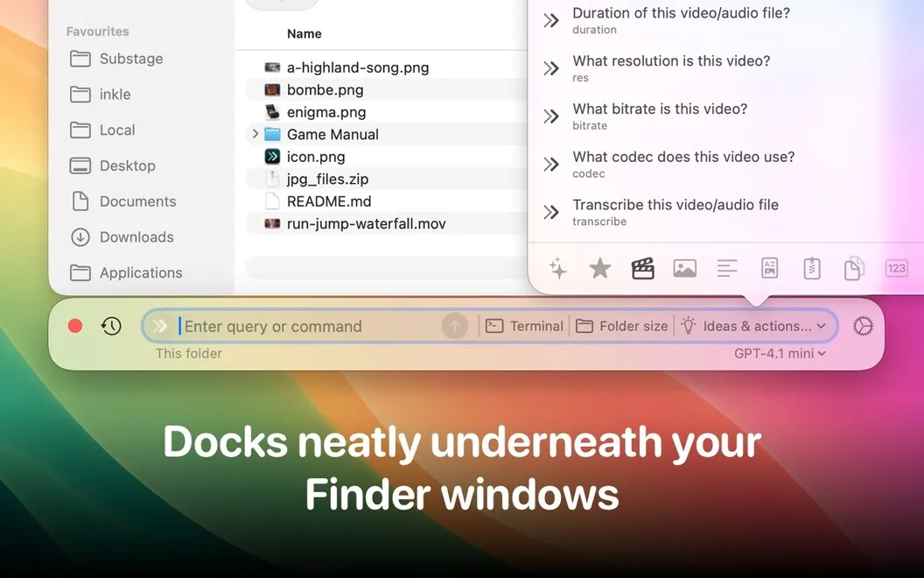Go to Desktop in Finder sidebar
924x578 pixels.
pos(113,166)
